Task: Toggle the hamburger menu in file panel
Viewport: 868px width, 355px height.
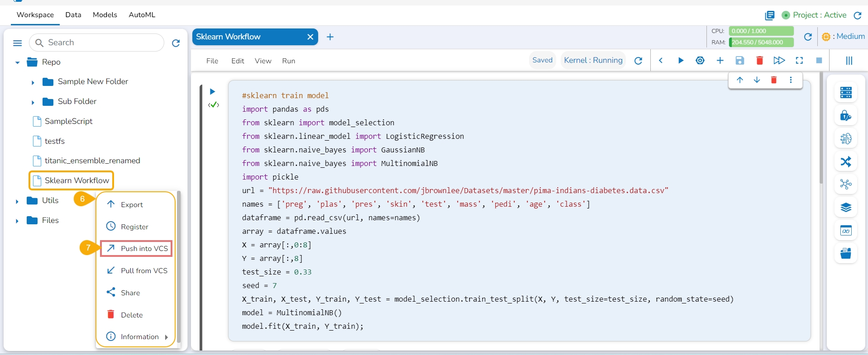Action: pyautogui.click(x=18, y=43)
